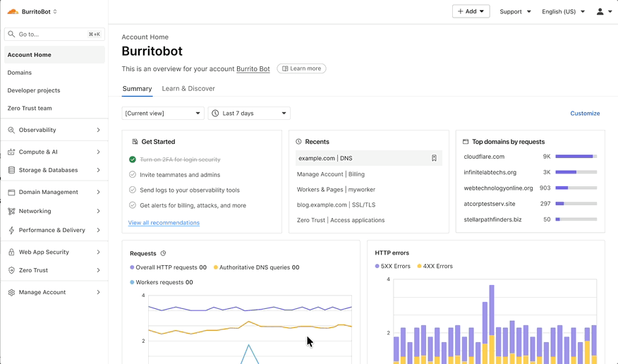Open Workers & Pages | myworker recent item
The height and width of the screenshot is (364, 618).
[x=337, y=190]
